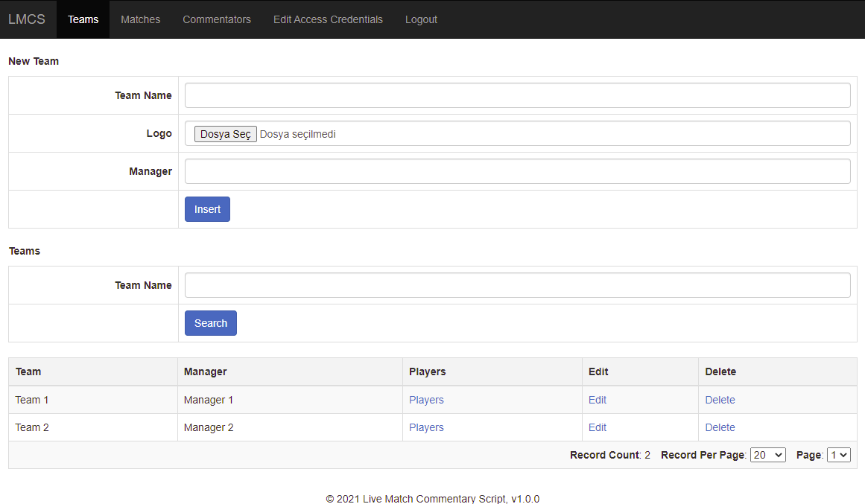Focus the Manager text field
The width and height of the screenshot is (865, 504).
coord(517,171)
